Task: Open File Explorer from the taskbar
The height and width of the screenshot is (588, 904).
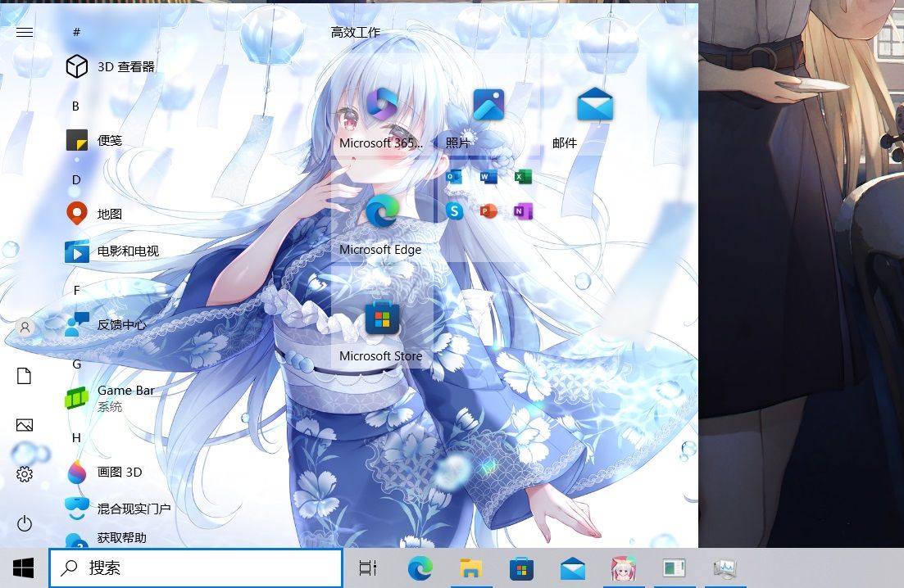Action: [x=470, y=569]
